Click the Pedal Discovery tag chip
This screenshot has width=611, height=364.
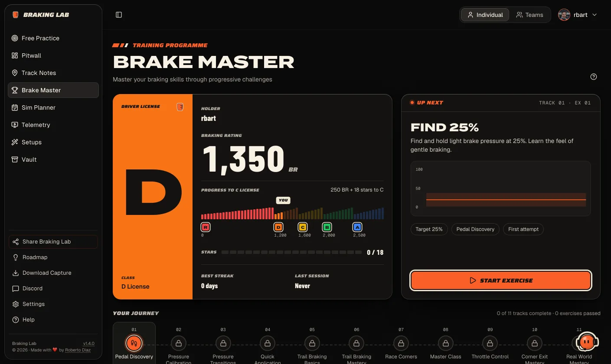click(x=475, y=229)
